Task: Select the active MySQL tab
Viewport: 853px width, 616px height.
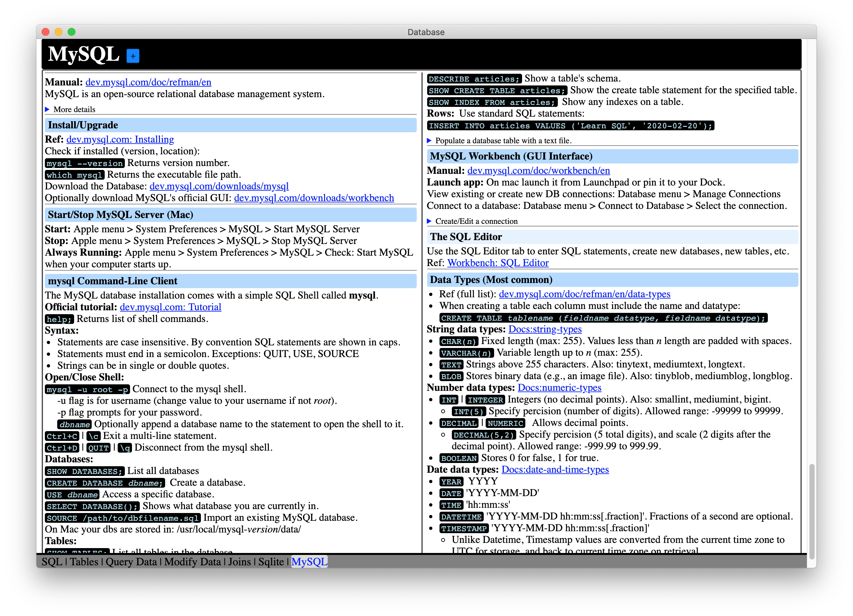Action: tap(309, 561)
